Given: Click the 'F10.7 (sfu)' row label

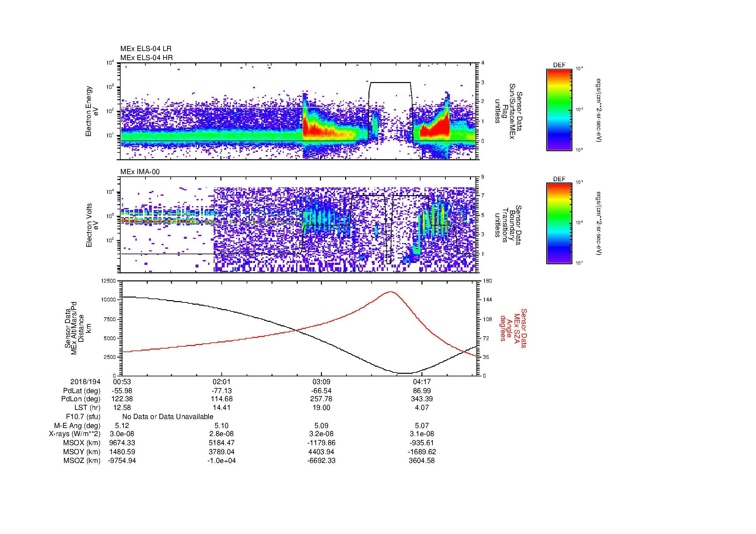Looking at the screenshot, I should pos(83,417).
